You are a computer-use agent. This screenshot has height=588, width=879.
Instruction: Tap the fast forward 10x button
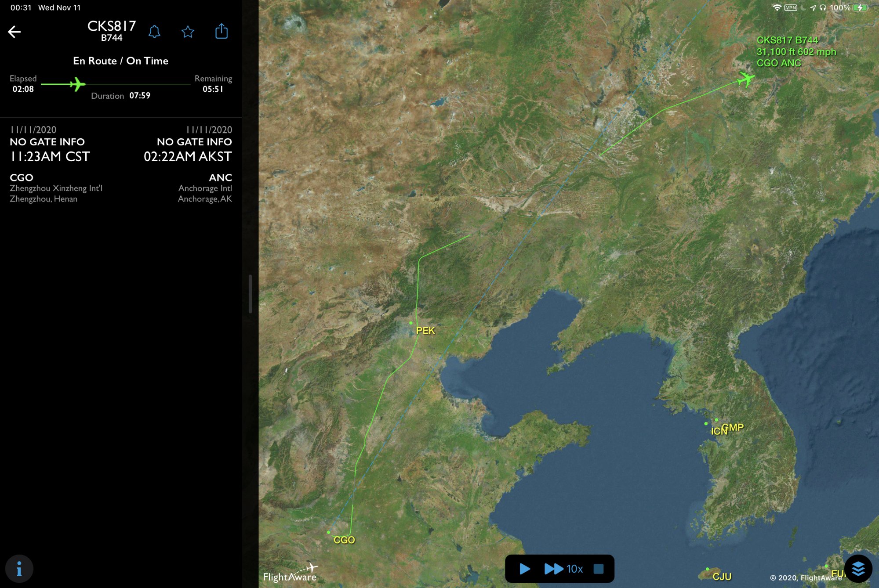tap(563, 569)
